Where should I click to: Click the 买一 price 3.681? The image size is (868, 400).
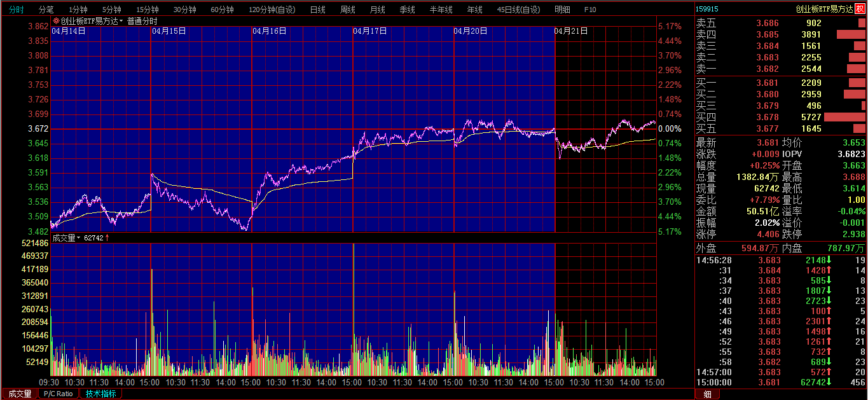[x=767, y=83]
